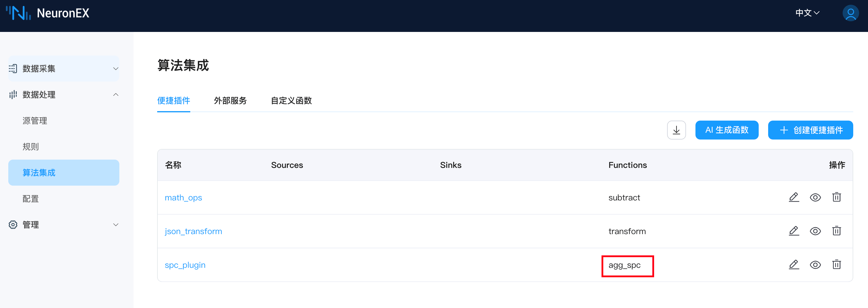View spc_plugin details with eye icon

pos(815,265)
